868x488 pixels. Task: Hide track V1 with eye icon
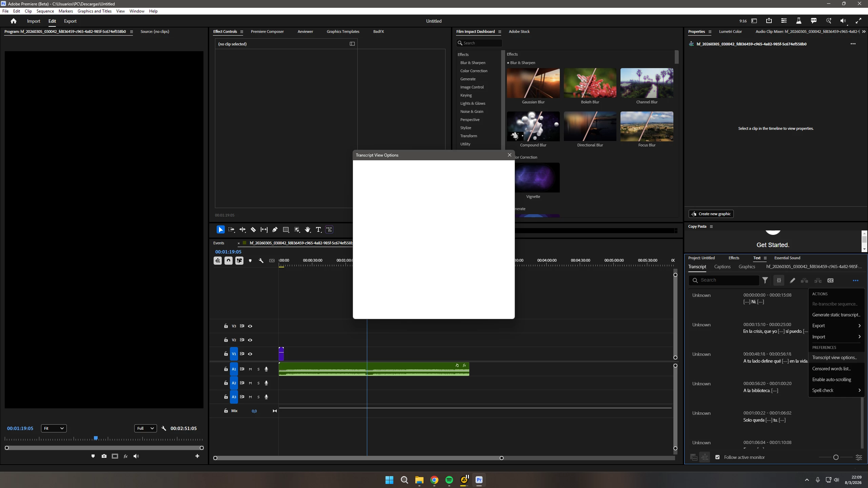coord(250,354)
